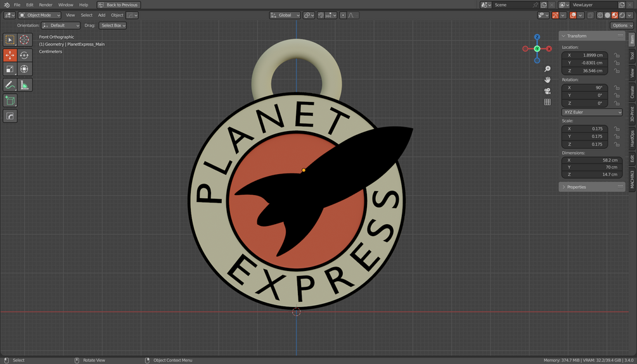This screenshot has width=637, height=364.
Task: Click the Blender logo menu
Action: [6, 5]
